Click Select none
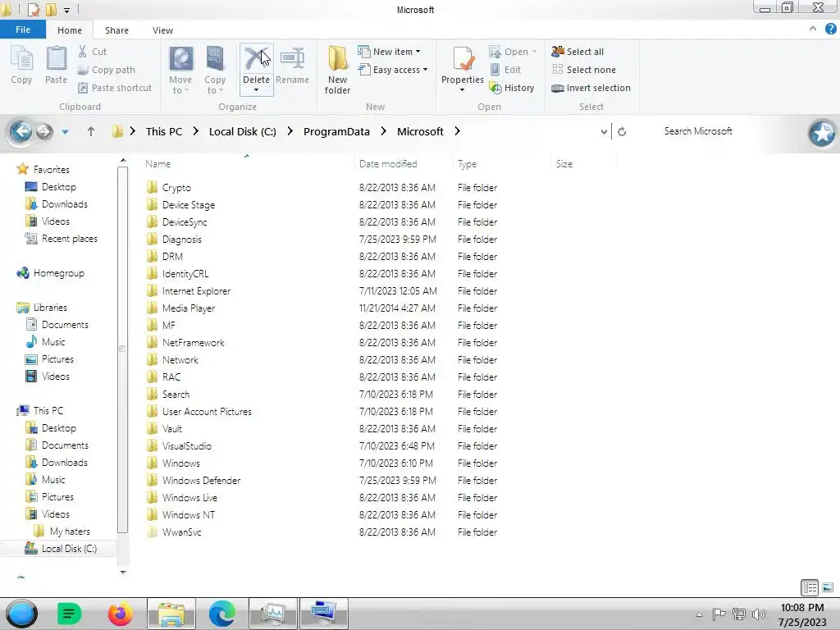Image resolution: width=840 pixels, height=630 pixels. point(584,70)
